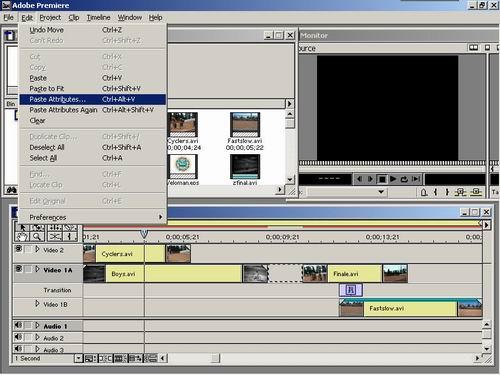Image resolution: width=500 pixels, height=375 pixels.
Task: Toggle the eye icon on Video 2 track
Action: pyautogui.click(x=19, y=249)
